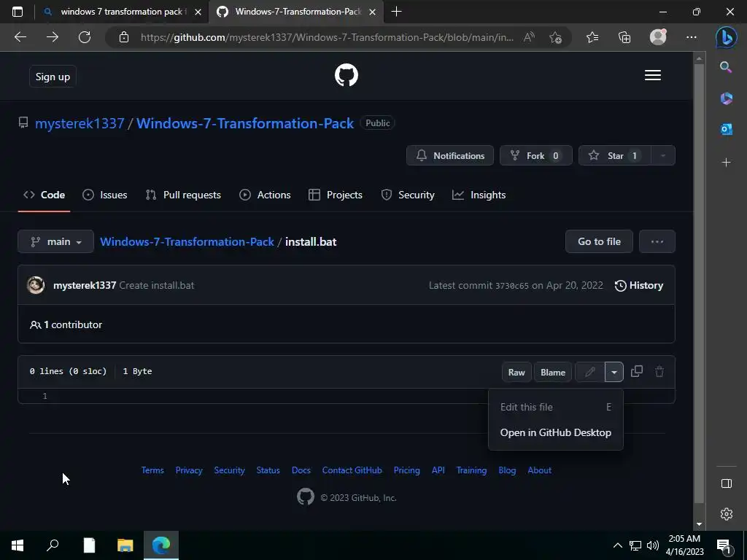Click the Sign up button
The image size is (747, 560).
coord(53,77)
